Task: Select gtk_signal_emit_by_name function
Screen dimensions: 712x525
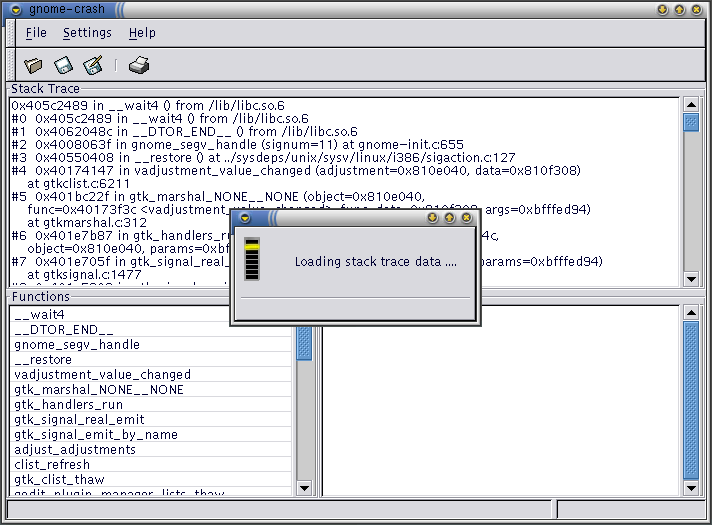Action: 151,434
